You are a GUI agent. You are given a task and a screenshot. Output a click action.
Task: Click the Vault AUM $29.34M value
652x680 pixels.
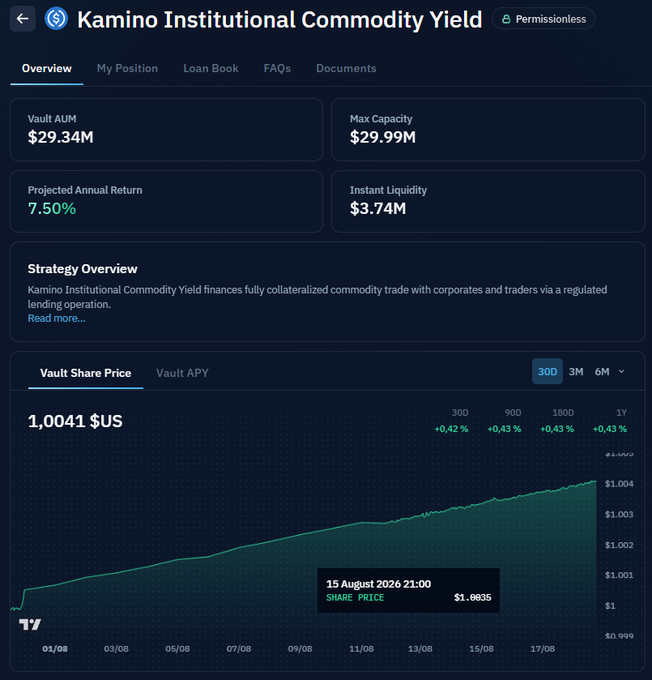click(x=61, y=137)
